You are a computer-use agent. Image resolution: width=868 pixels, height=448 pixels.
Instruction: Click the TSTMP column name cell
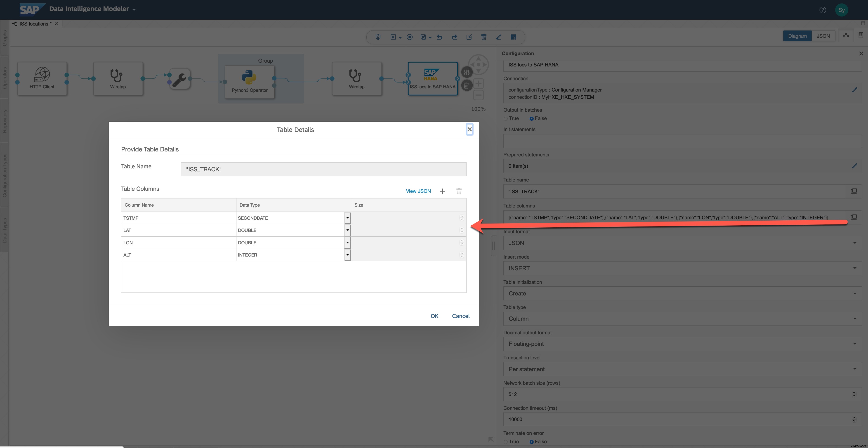coord(179,218)
